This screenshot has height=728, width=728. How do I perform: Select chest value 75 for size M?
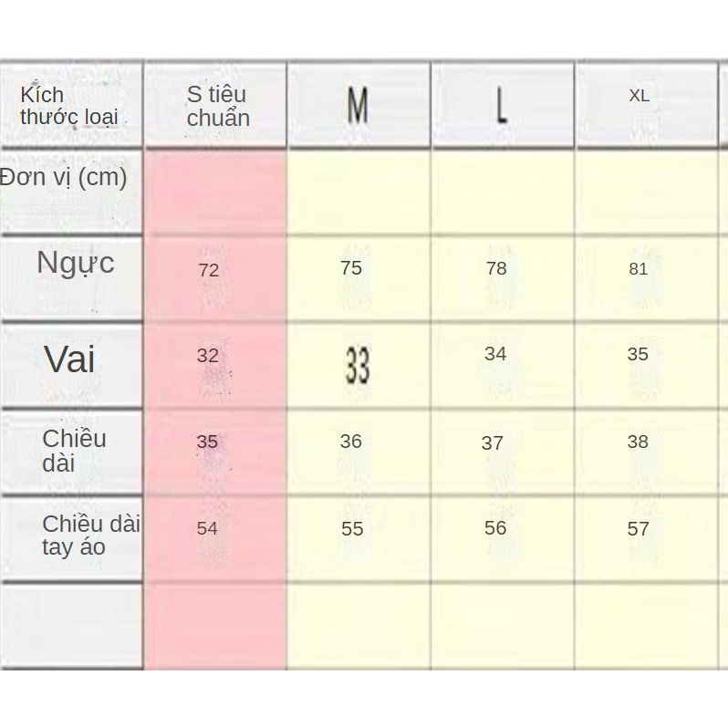(351, 268)
